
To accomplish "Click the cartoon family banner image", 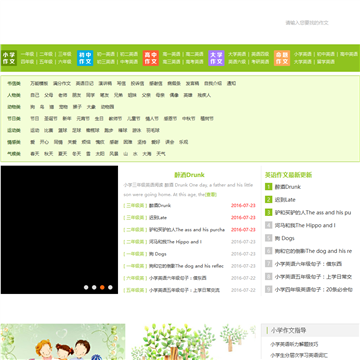I will click(63, 342).
